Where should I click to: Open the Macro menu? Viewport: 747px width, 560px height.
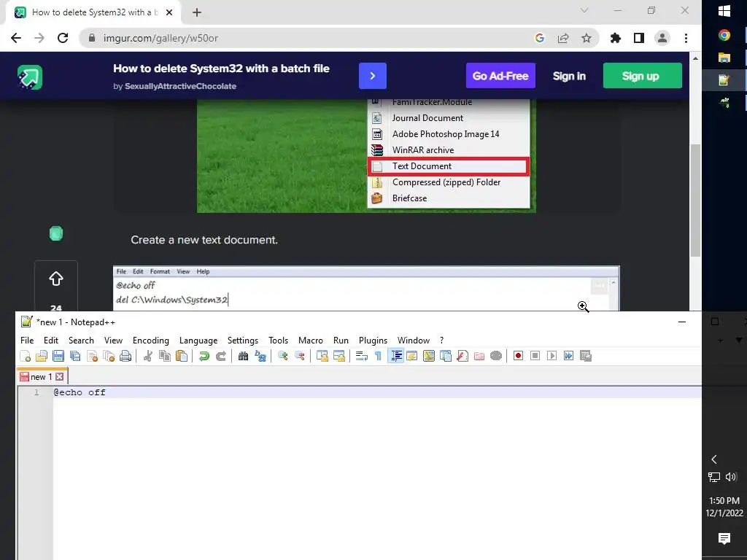point(311,340)
